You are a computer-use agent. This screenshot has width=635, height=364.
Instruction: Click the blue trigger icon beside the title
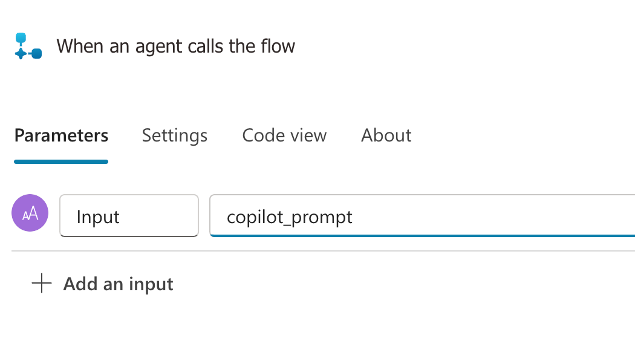click(x=28, y=47)
